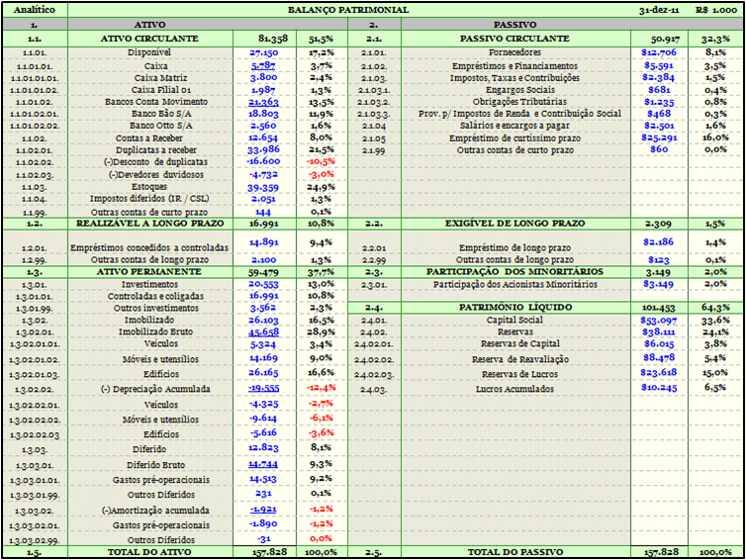Select 'Empréstimo de curtíssimo prazo' value $25.291
Screen dimensions: 746x560
click(x=659, y=138)
